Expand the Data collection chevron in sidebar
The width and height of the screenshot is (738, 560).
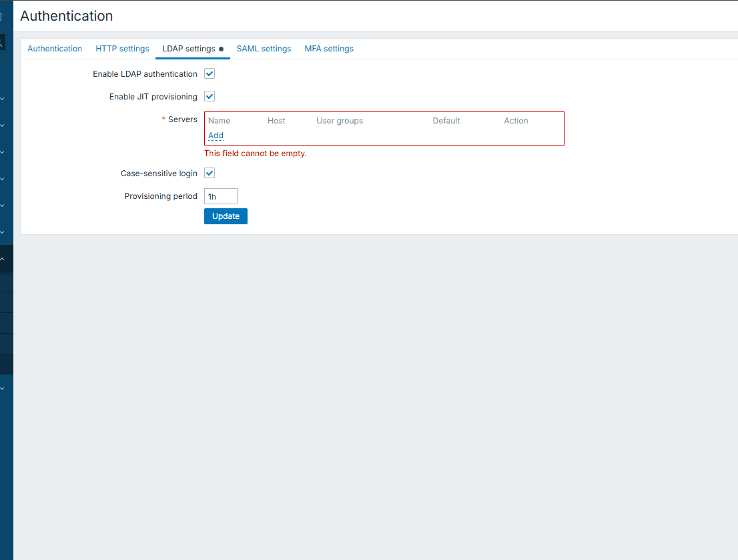pyautogui.click(x=3, y=206)
